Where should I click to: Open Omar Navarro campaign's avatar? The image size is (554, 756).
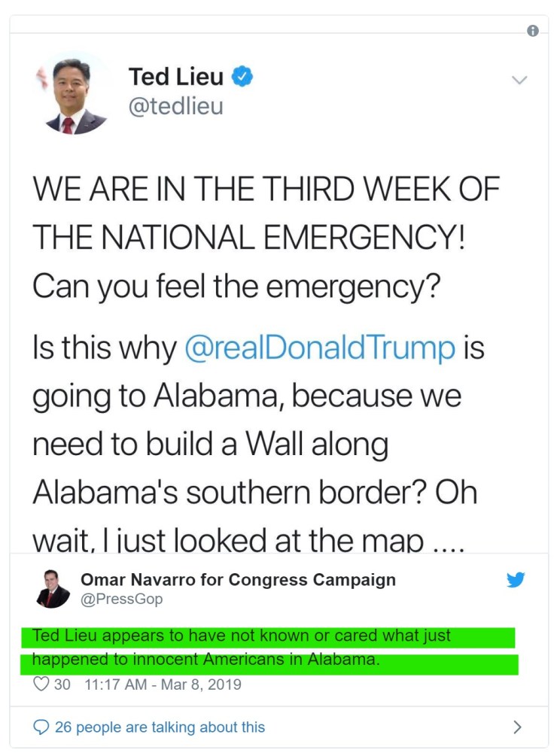pos(53,588)
